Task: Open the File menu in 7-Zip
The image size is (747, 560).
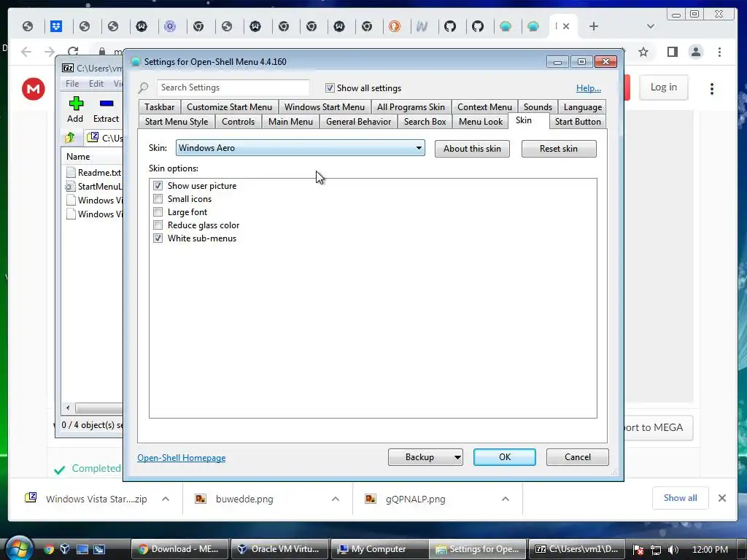Action: pyautogui.click(x=72, y=84)
